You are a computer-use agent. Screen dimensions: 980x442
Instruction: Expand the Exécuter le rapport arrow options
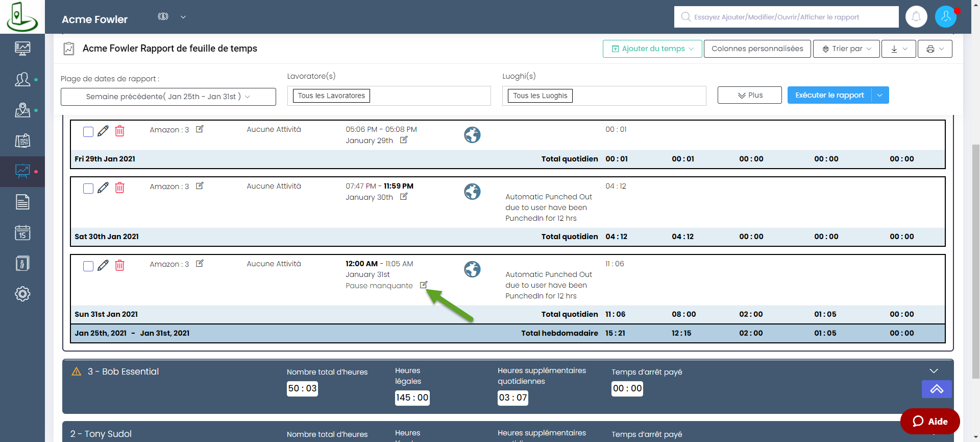(x=880, y=95)
